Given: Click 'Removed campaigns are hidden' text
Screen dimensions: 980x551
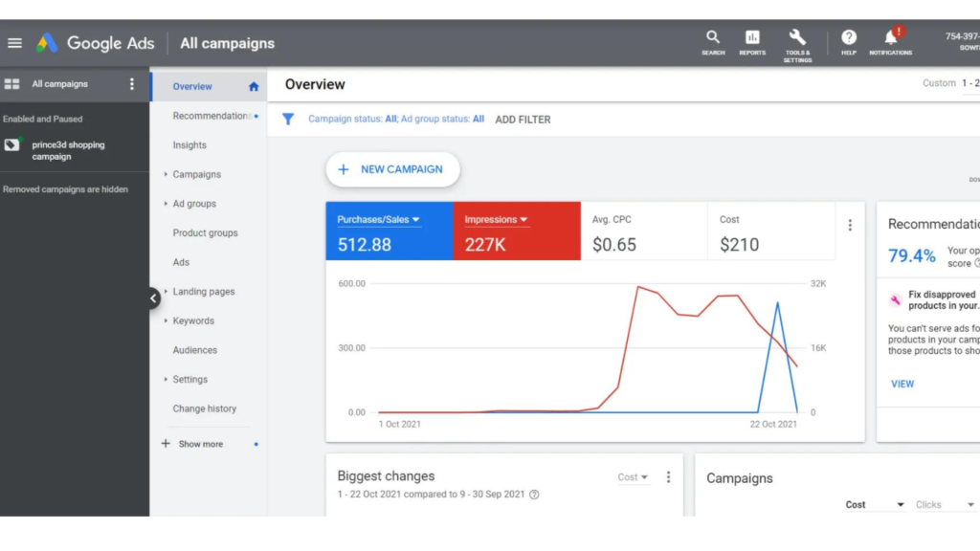Looking at the screenshot, I should point(65,189).
